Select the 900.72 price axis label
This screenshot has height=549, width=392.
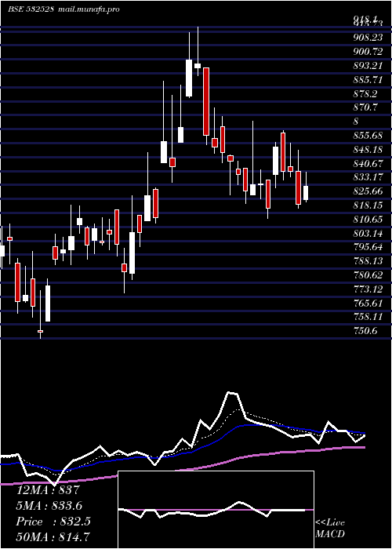tap(367, 52)
